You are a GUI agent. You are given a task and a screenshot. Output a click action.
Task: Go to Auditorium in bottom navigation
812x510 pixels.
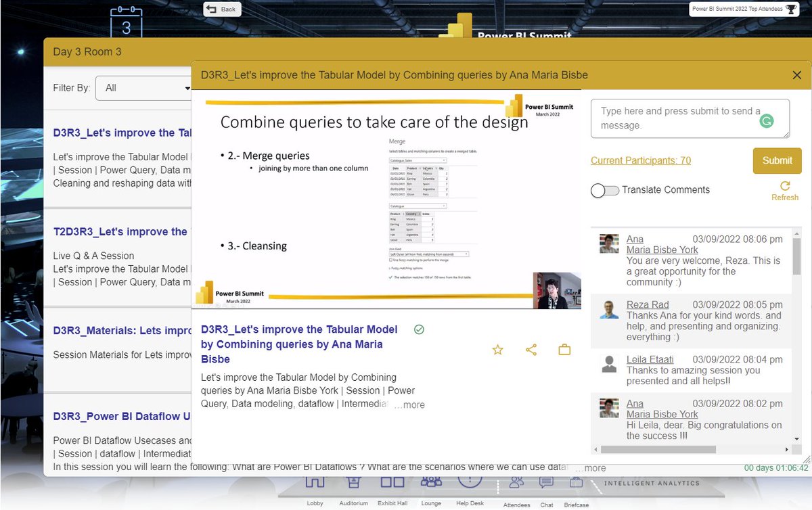pos(353,491)
